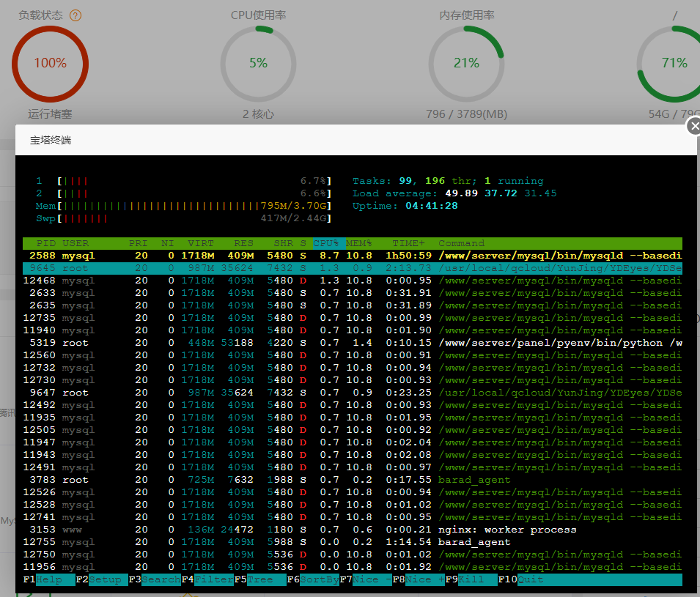Select process row PID 2588 mysql
The image size is (700, 597).
click(x=353, y=256)
